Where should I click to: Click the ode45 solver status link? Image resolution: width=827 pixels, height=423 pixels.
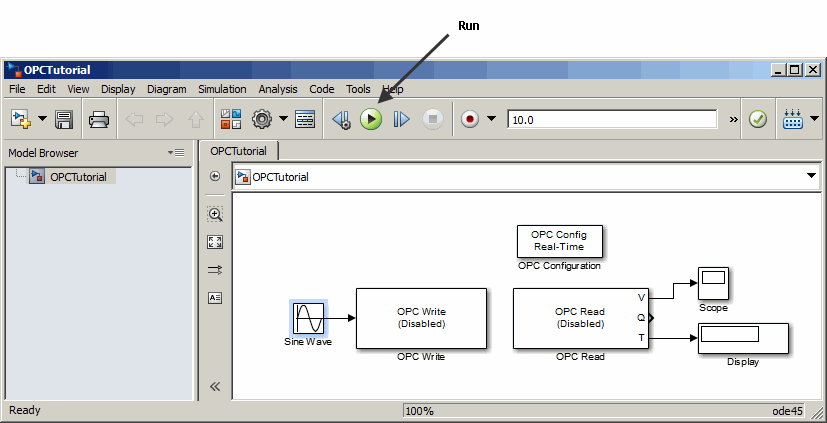click(x=787, y=411)
